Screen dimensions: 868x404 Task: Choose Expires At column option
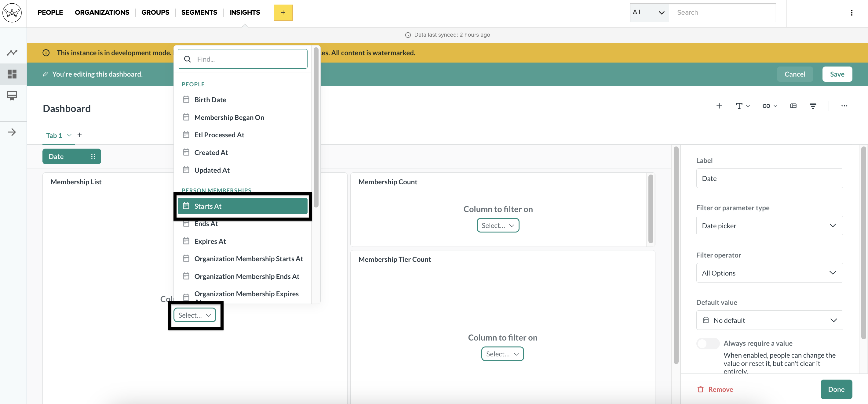(242, 241)
